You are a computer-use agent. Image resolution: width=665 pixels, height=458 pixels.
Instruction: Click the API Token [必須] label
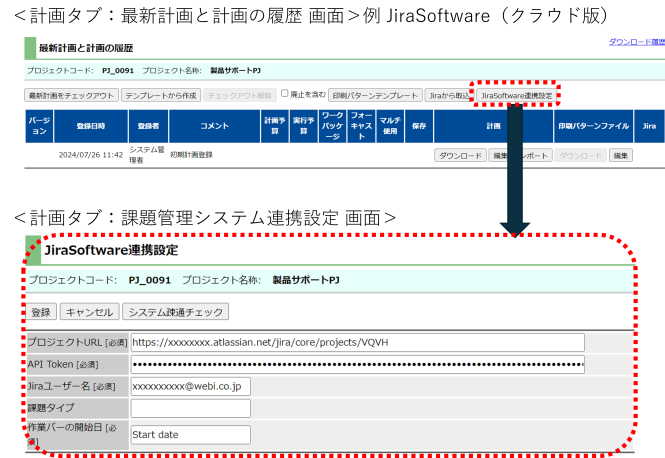point(63,364)
